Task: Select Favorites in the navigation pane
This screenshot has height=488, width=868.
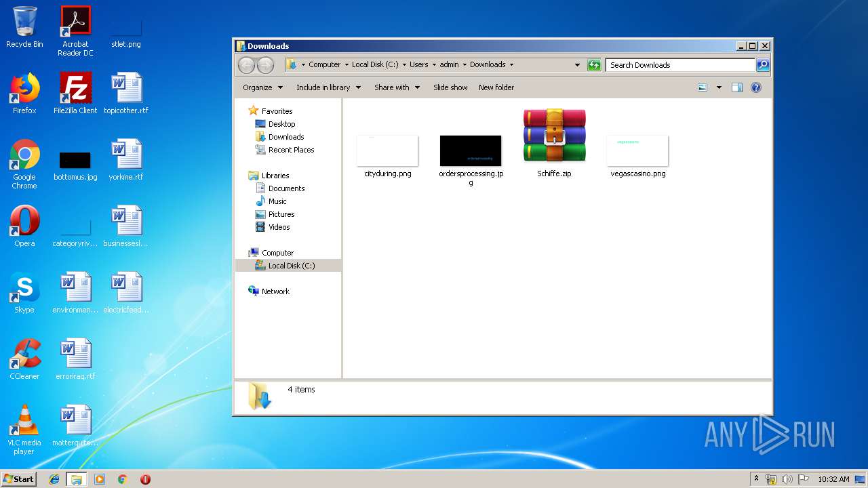Action: coord(277,111)
